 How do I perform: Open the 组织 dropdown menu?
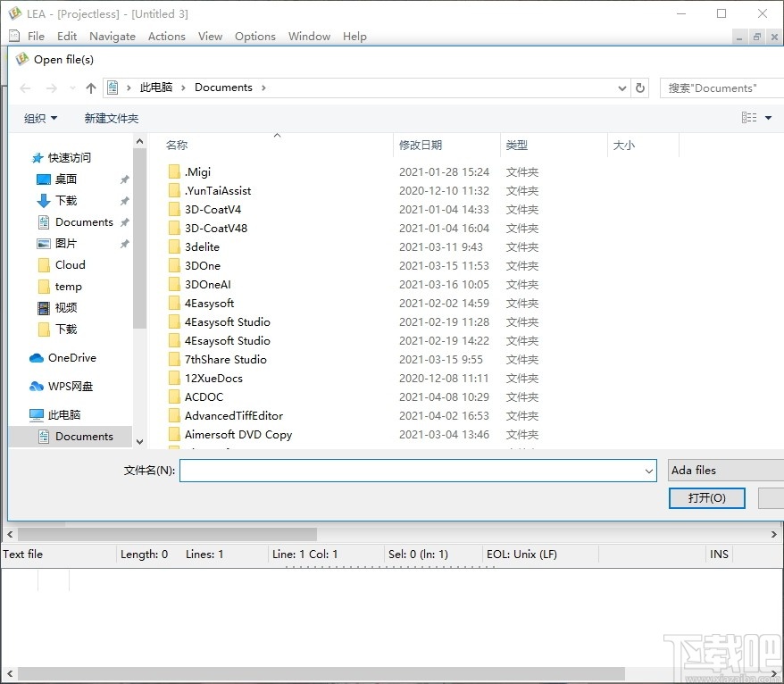[40, 118]
